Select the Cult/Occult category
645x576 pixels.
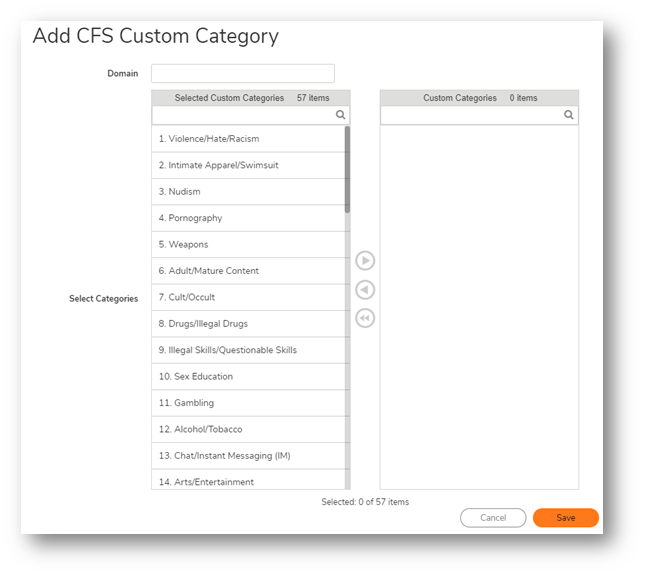248,297
